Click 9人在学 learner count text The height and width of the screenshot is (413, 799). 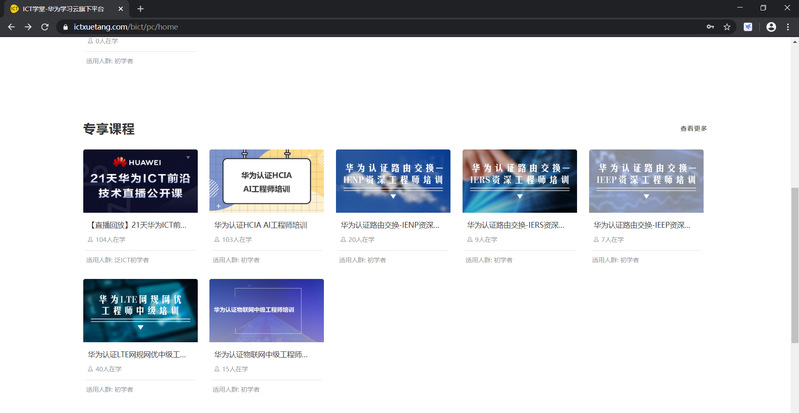pyautogui.click(x=486, y=240)
